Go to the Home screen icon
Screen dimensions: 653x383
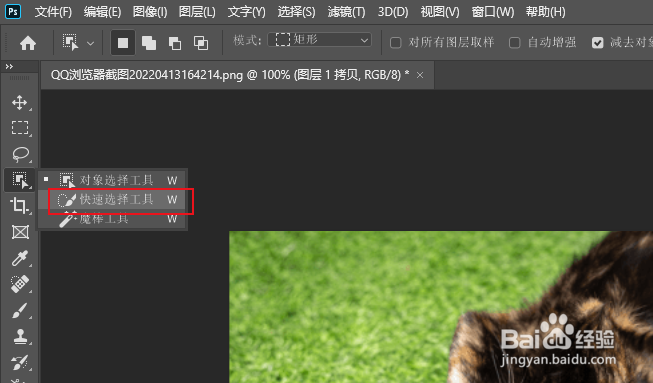pyautogui.click(x=28, y=43)
